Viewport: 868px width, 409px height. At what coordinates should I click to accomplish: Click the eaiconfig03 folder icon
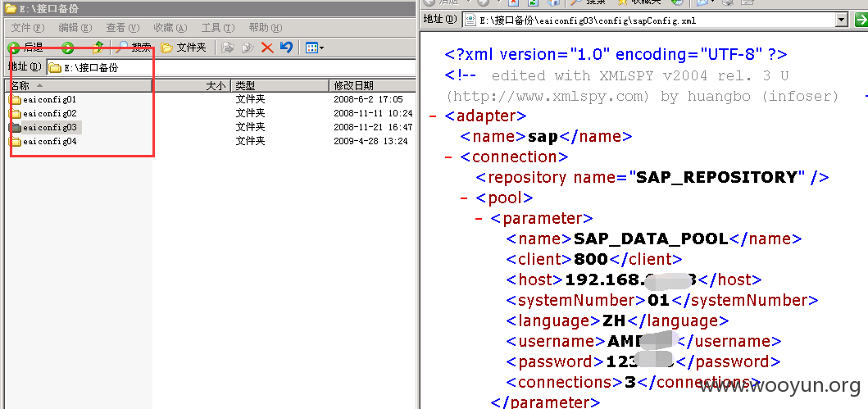[15, 127]
